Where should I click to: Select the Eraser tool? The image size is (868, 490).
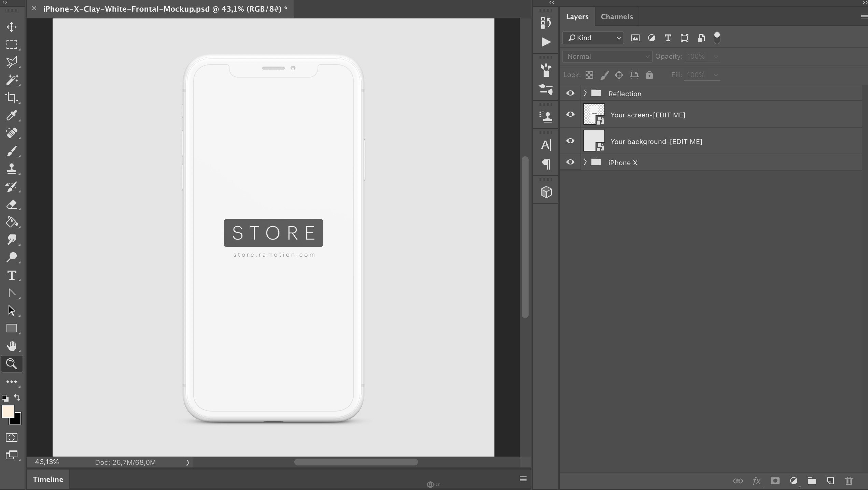click(12, 204)
